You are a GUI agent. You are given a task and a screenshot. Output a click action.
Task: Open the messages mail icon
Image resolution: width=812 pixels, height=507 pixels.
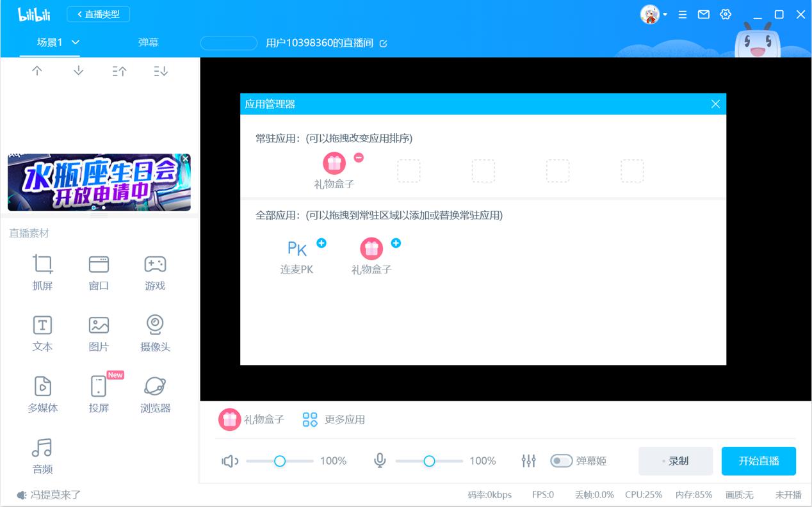[x=704, y=14]
